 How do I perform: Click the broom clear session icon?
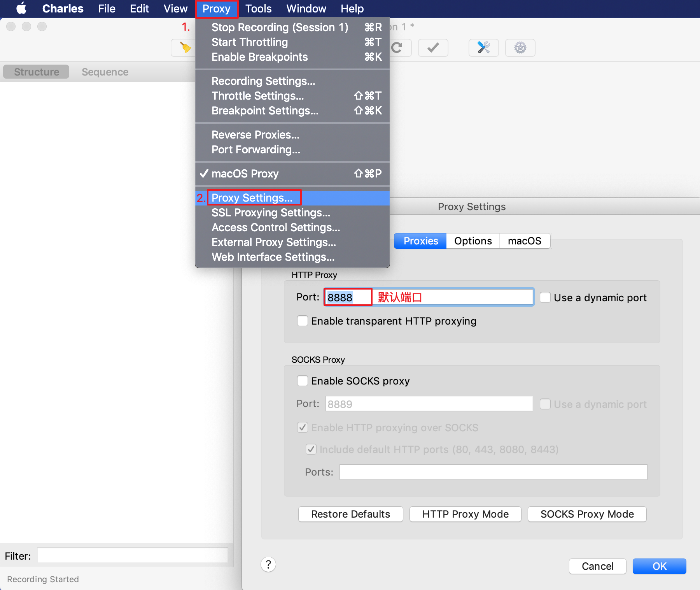(185, 47)
